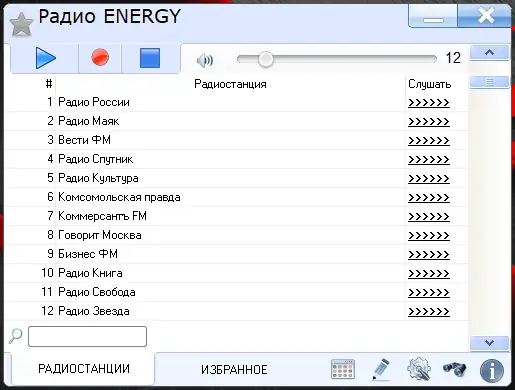Listen to Радио Звезда via >>>>>> link

(x=429, y=312)
